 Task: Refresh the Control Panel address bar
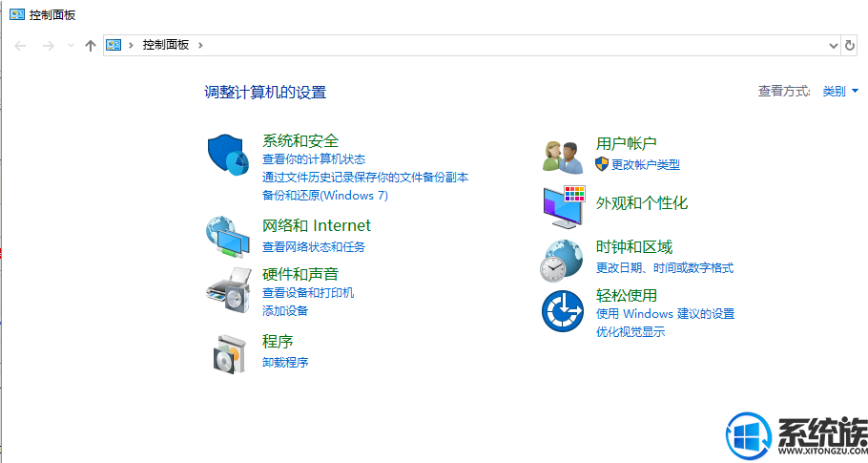click(850, 46)
